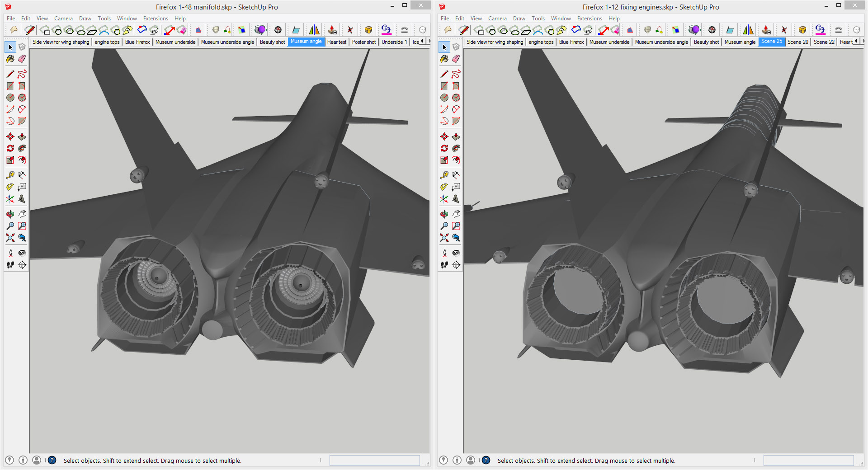Open Poster shot scene tab in left window
This screenshot has width=868, height=470.
click(x=364, y=42)
